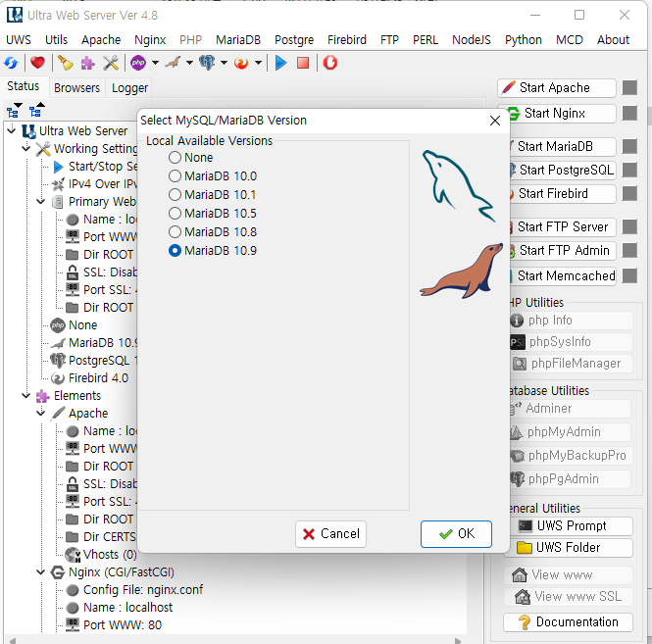Click the wrench and screwdriver settings icon
This screenshot has height=644, width=652.
tap(111, 63)
